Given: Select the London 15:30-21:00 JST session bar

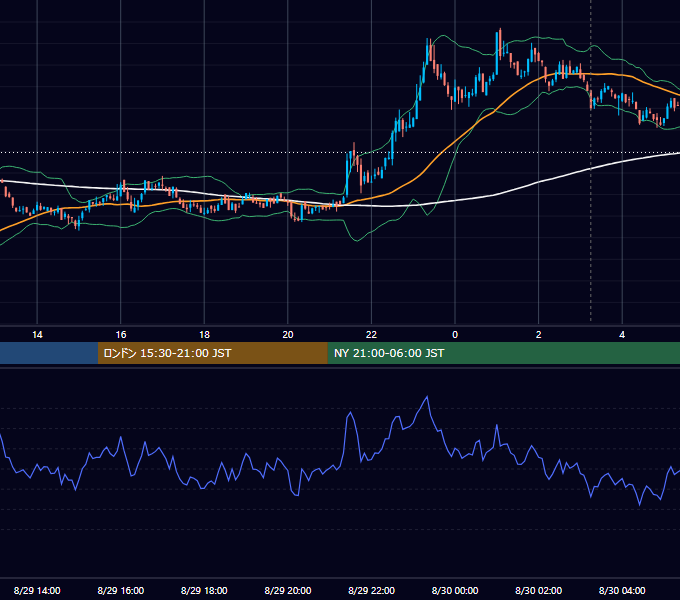Looking at the screenshot, I should (x=212, y=353).
